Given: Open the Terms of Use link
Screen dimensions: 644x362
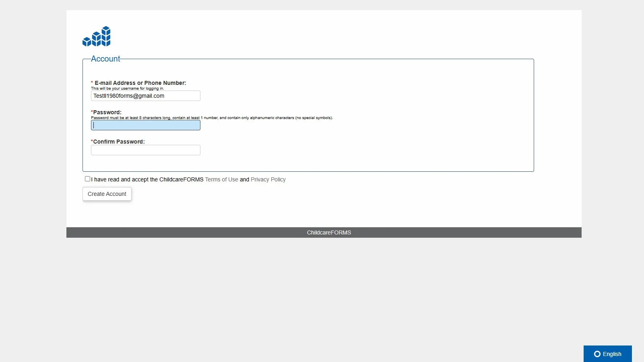Looking at the screenshot, I should pyautogui.click(x=222, y=179).
